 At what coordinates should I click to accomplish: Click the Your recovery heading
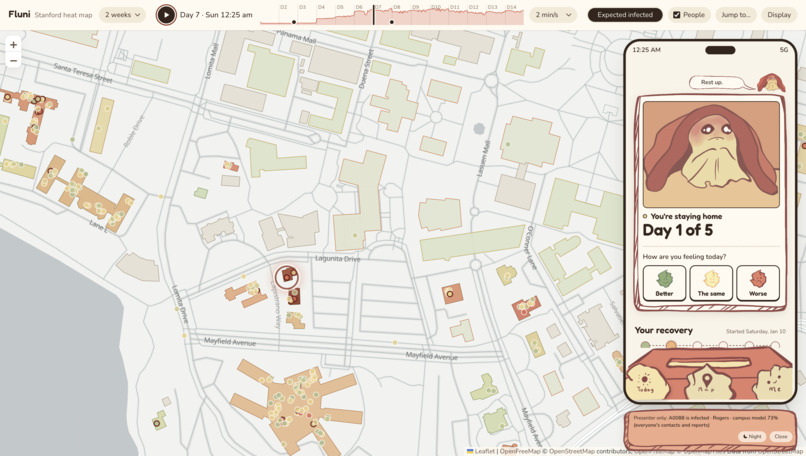664,331
